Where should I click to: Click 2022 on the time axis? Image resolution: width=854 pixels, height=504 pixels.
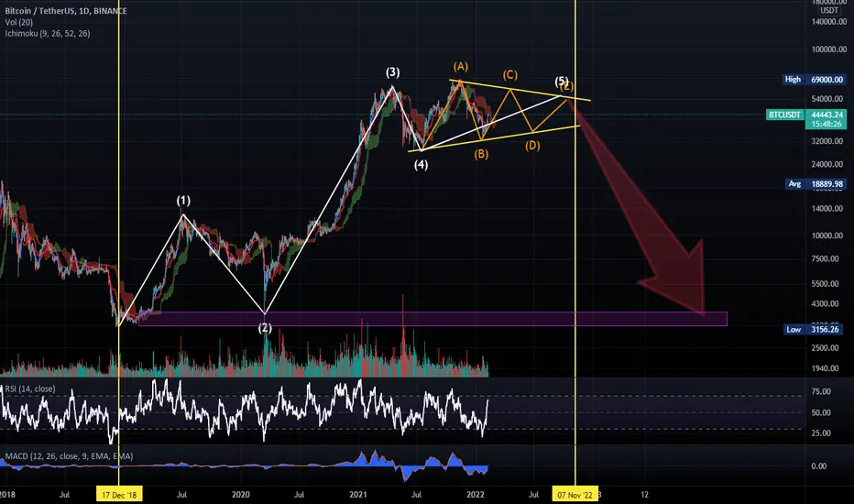coord(476,495)
